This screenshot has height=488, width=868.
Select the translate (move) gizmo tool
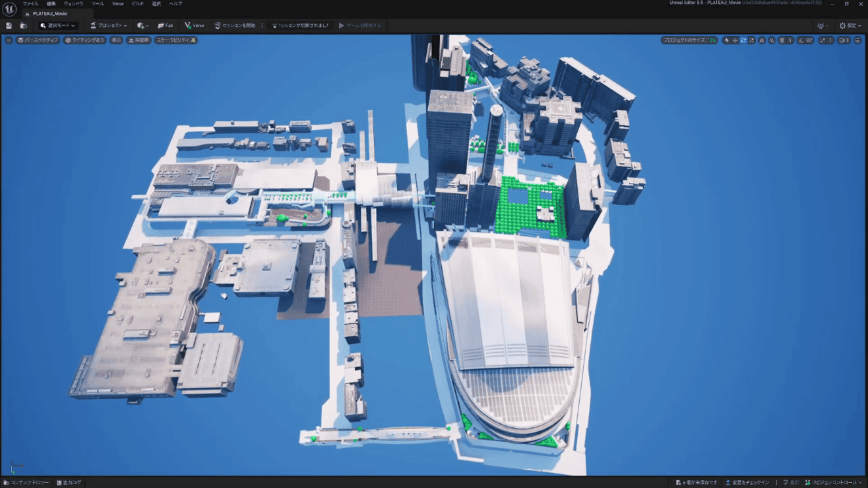(x=735, y=41)
